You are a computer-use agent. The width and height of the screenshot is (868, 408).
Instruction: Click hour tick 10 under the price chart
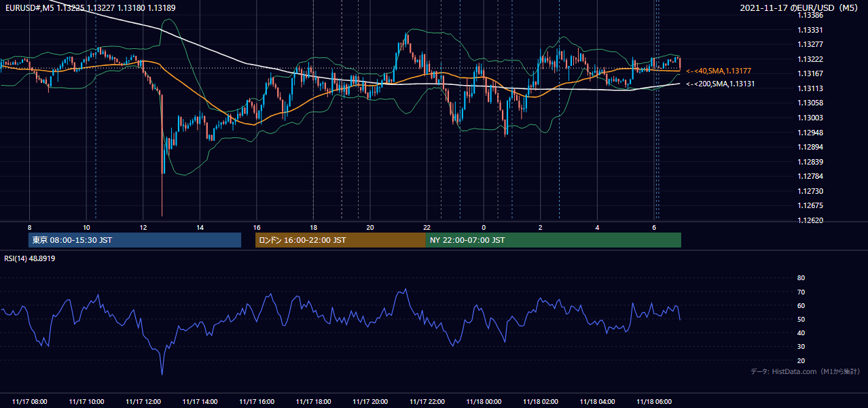tap(86, 227)
